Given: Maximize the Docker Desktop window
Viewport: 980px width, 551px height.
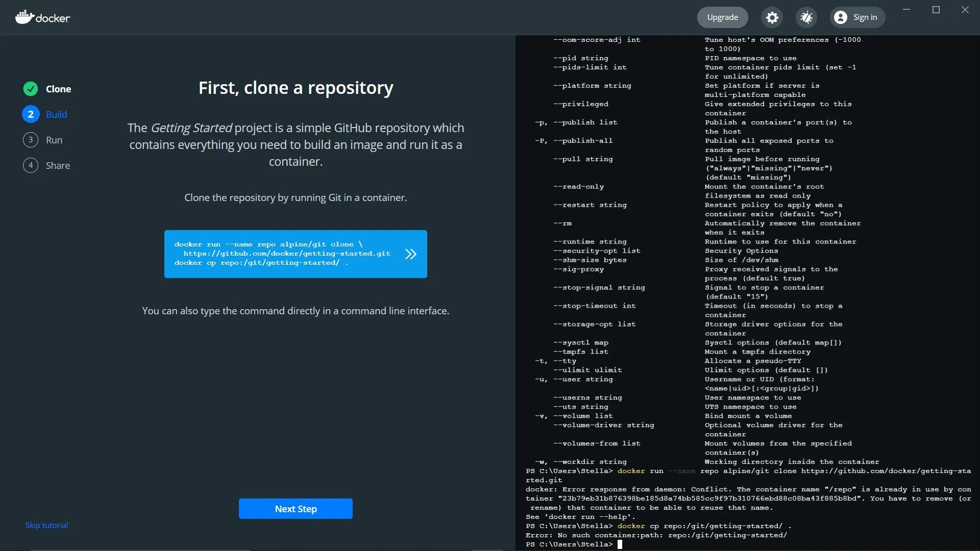Looking at the screenshot, I should tap(936, 10).
